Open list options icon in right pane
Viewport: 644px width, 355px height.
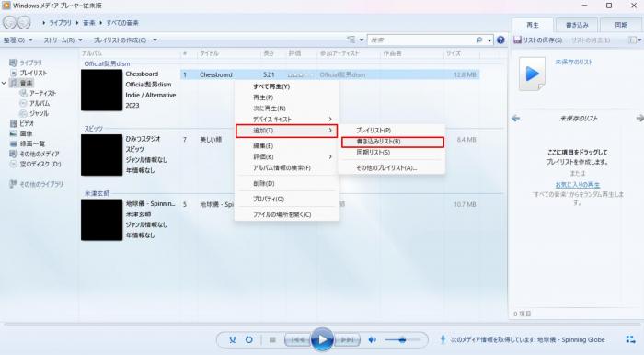[635, 40]
